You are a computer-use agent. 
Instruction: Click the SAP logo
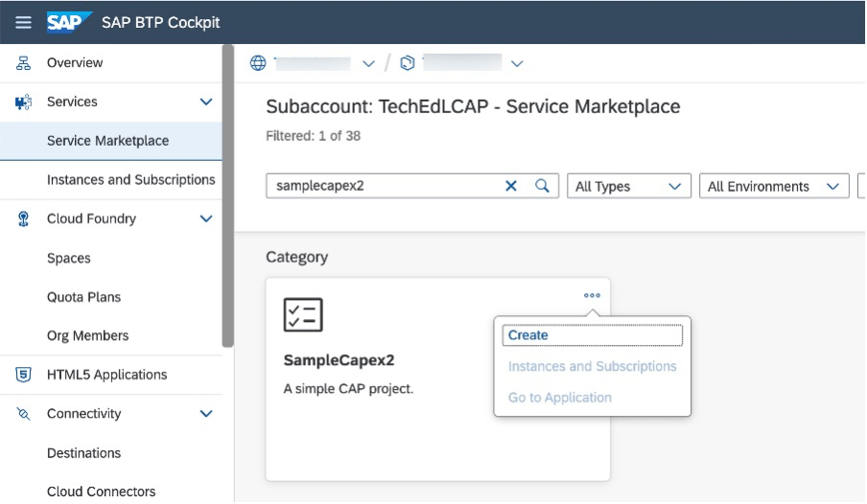coord(68,23)
